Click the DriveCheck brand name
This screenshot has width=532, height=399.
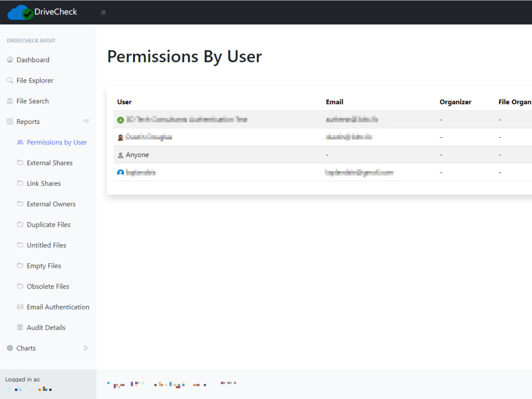pyautogui.click(x=56, y=12)
